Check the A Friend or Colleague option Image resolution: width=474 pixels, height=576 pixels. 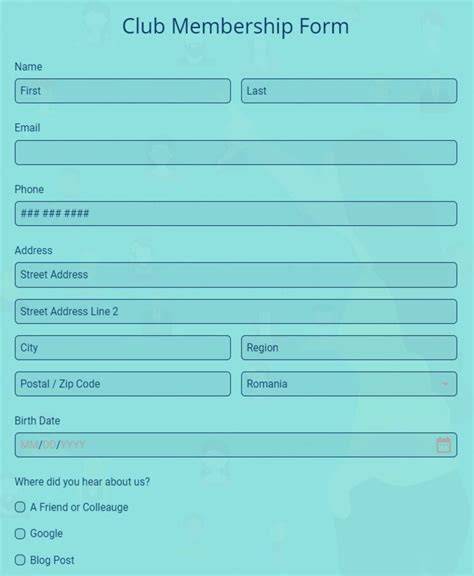(x=20, y=507)
